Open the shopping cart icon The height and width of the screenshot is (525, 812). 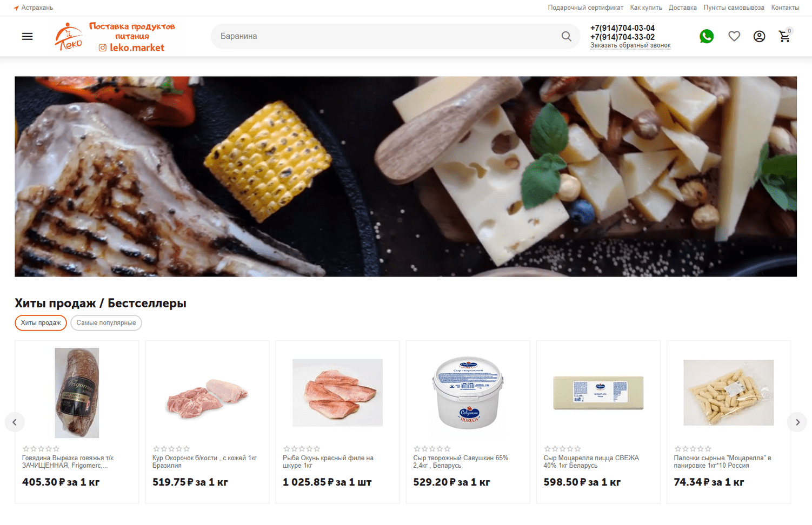click(784, 36)
